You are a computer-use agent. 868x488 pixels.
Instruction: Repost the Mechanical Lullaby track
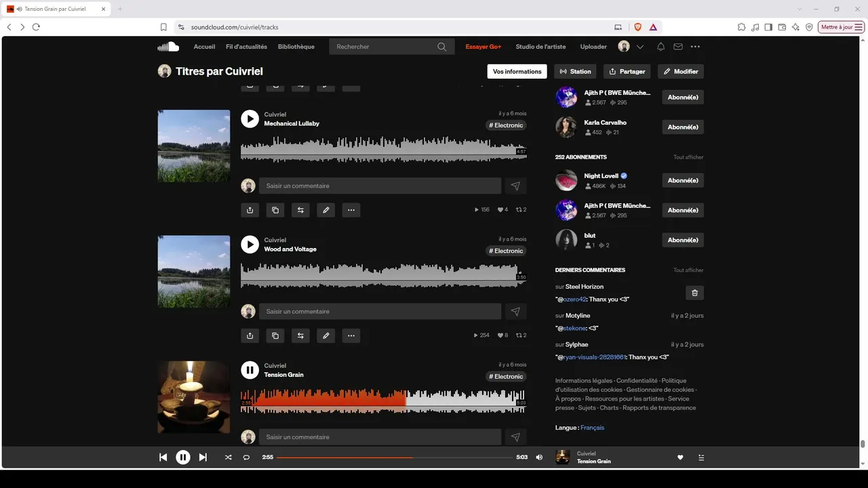pos(300,210)
